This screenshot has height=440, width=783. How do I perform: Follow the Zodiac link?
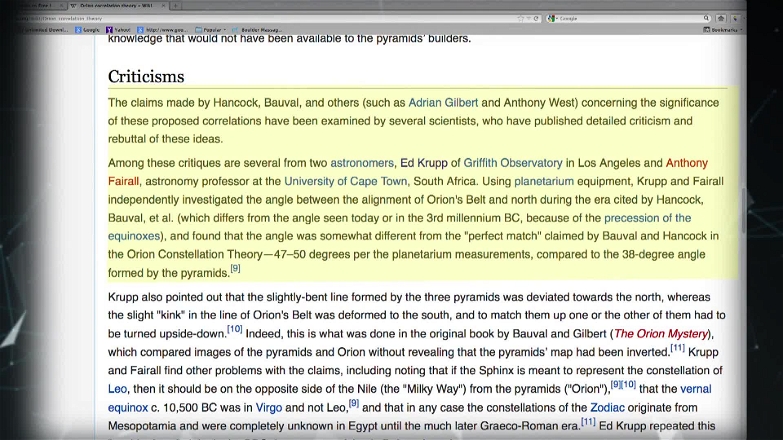(607, 408)
